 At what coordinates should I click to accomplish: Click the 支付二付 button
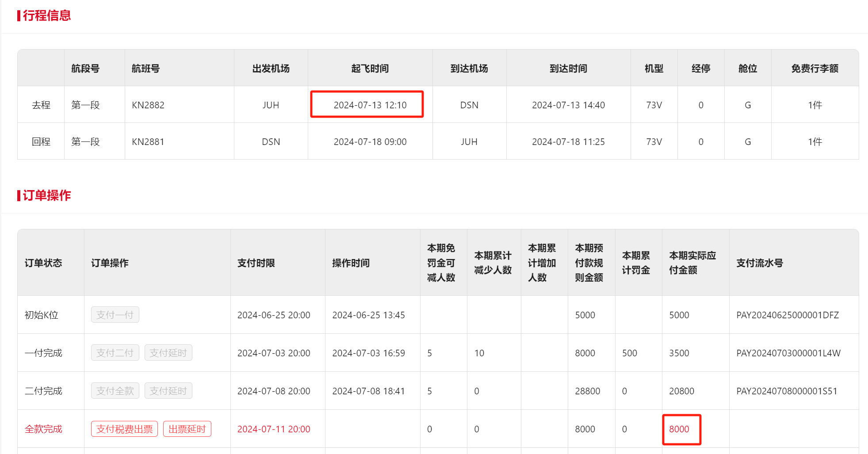coord(115,353)
